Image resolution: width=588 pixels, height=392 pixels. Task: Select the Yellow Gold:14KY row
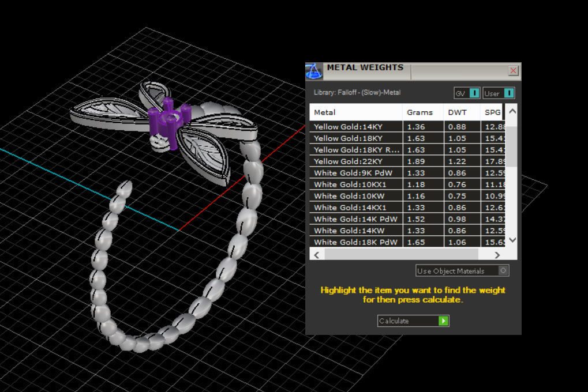(407, 127)
